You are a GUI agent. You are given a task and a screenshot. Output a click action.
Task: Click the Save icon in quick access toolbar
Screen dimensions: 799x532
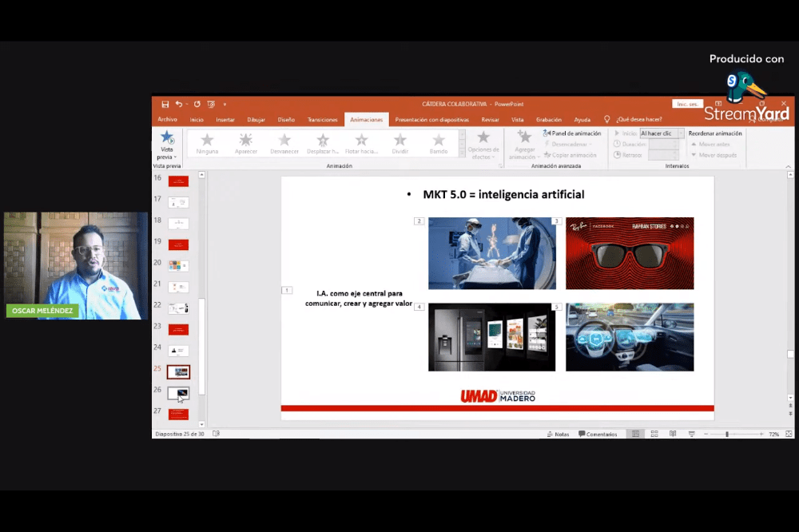click(165, 104)
